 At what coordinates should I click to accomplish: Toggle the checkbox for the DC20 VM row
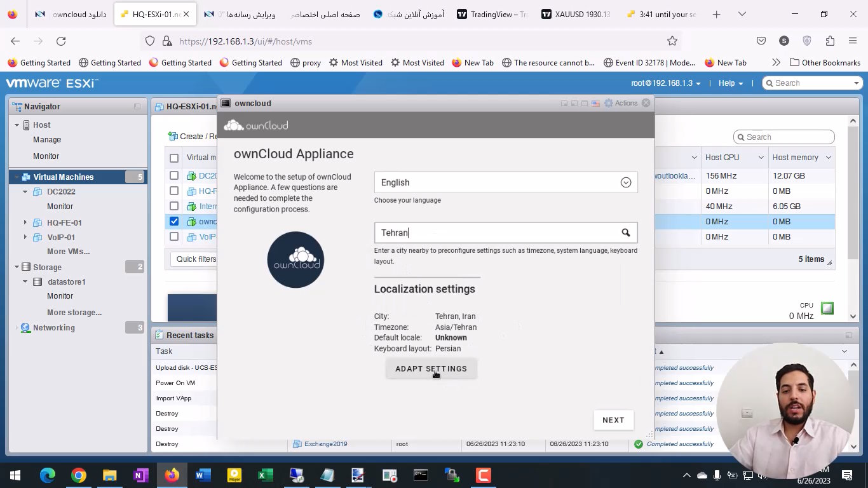tap(174, 175)
